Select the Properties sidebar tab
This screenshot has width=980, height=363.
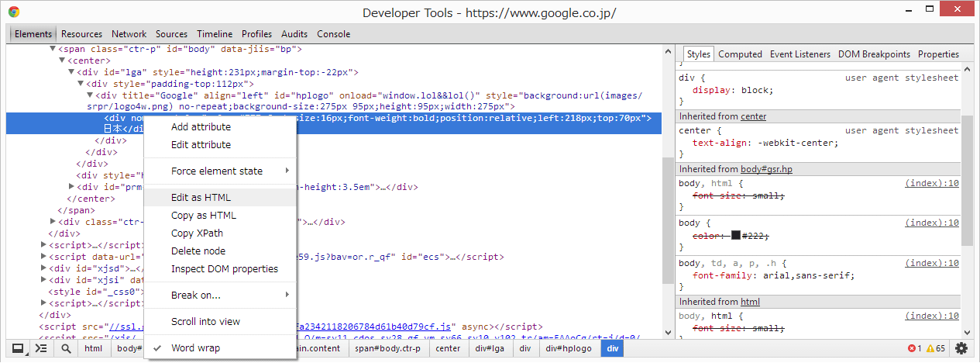pyautogui.click(x=938, y=54)
